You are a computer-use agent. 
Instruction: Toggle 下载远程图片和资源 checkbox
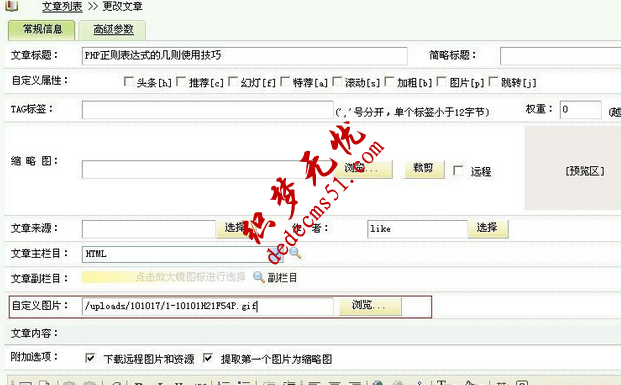[x=90, y=358]
